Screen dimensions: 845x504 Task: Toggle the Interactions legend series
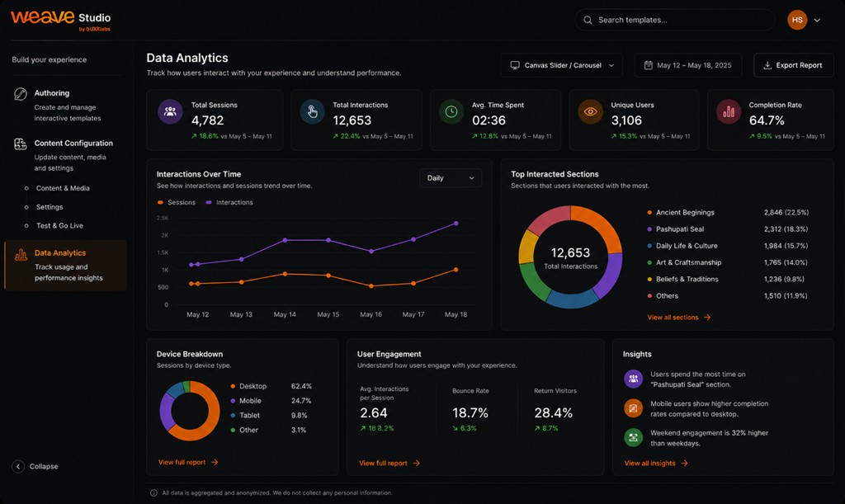tap(229, 202)
